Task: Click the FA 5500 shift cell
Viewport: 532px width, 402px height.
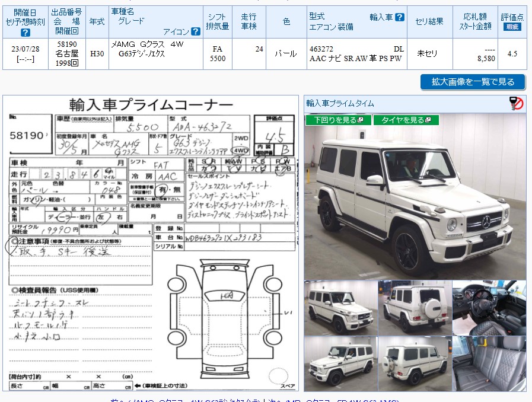Action: click(x=218, y=54)
